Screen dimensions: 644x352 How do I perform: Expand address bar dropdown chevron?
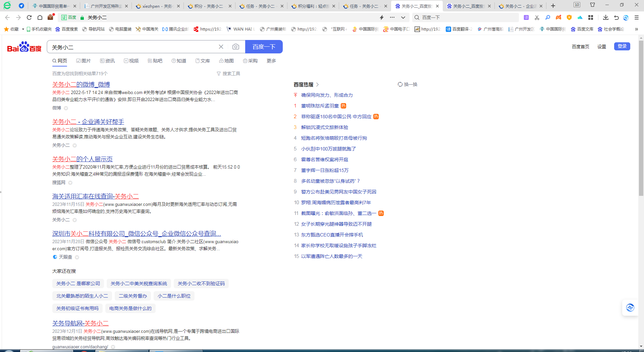(x=403, y=17)
